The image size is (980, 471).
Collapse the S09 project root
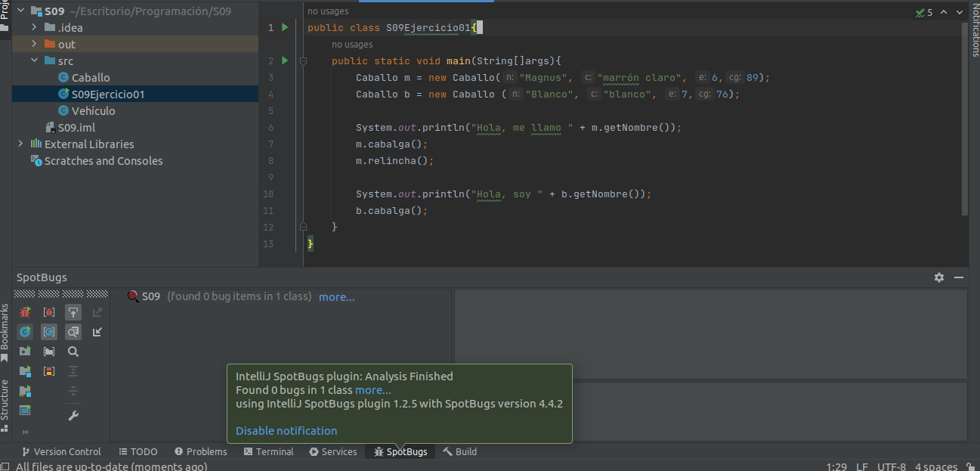point(20,11)
